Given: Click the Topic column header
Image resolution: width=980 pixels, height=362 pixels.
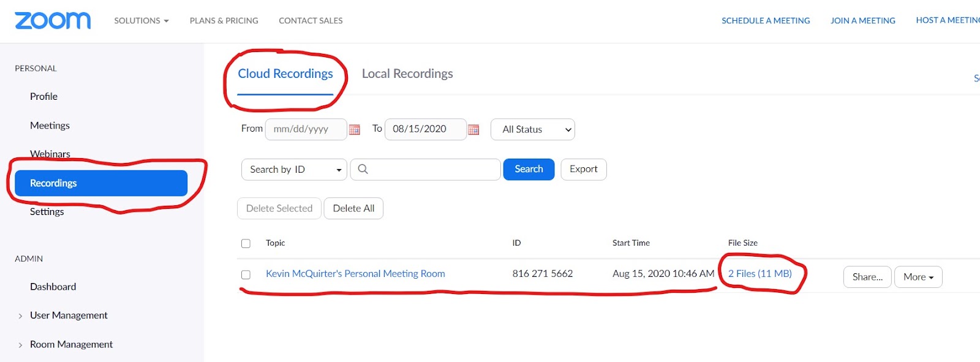Looking at the screenshot, I should 276,243.
